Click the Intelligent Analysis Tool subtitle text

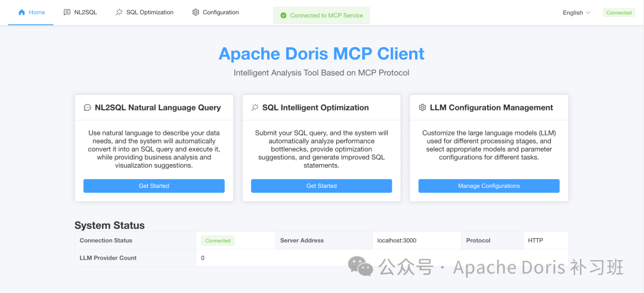coord(321,73)
